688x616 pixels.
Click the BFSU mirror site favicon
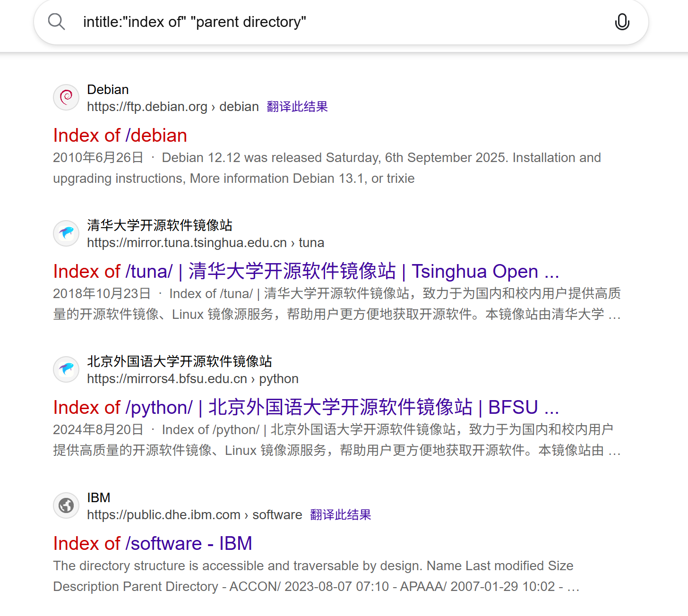(66, 369)
